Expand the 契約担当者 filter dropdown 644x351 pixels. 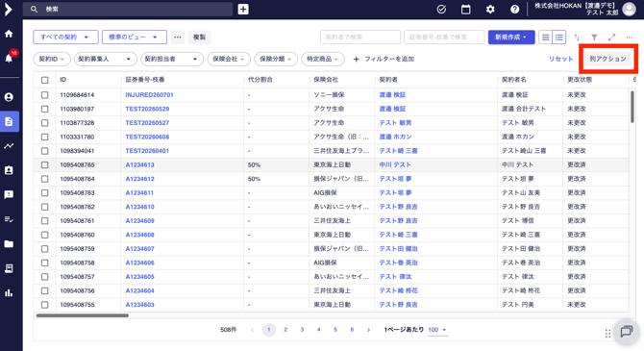(172, 60)
